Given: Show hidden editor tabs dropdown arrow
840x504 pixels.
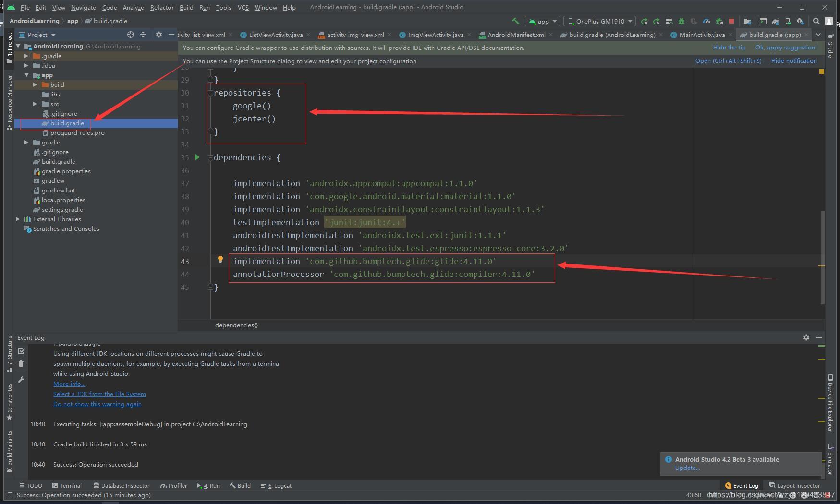Looking at the screenshot, I should 818,35.
